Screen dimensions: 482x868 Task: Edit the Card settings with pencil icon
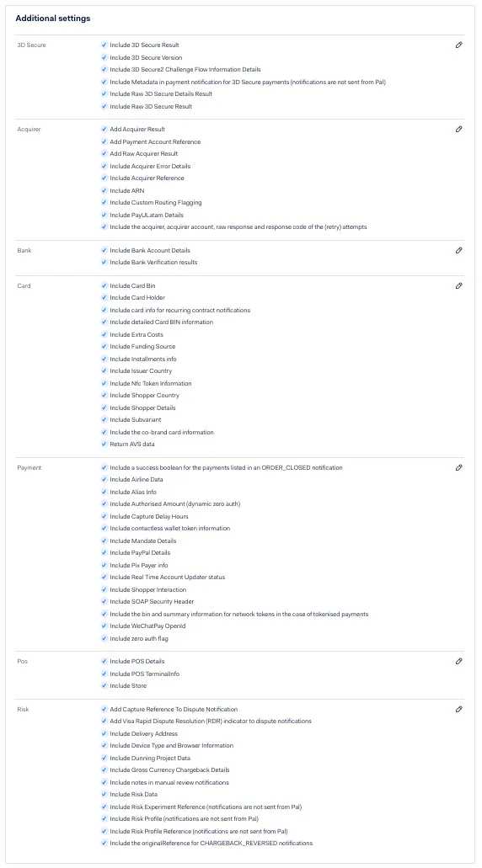[x=458, y=285]
